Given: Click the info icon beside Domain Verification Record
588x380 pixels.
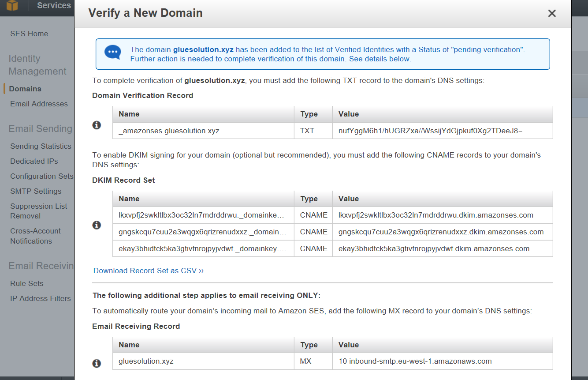Looking at the screenshot, I should pyautogui.click(x=97, y=125).
